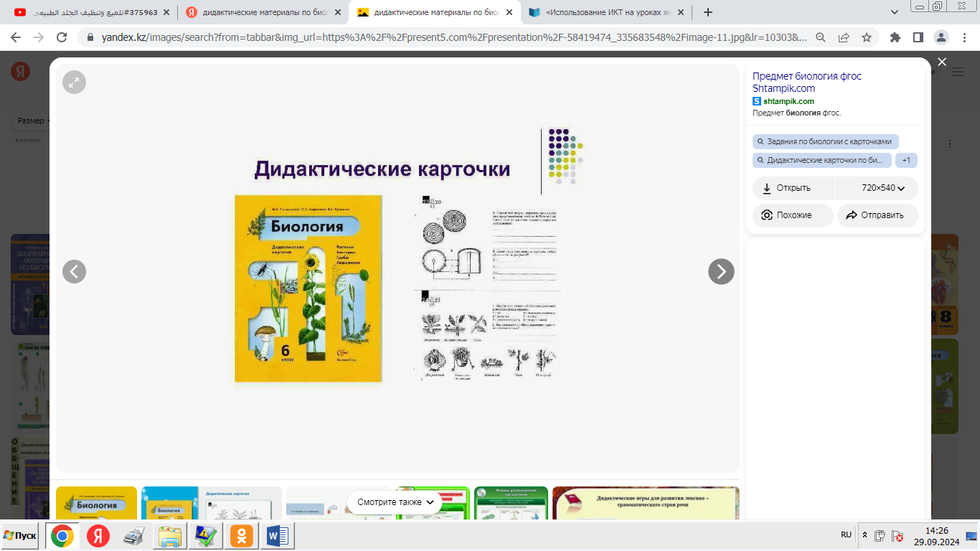Open the Chrome side panel
Viewport: 980px width, 551px height.
[918, 37]
